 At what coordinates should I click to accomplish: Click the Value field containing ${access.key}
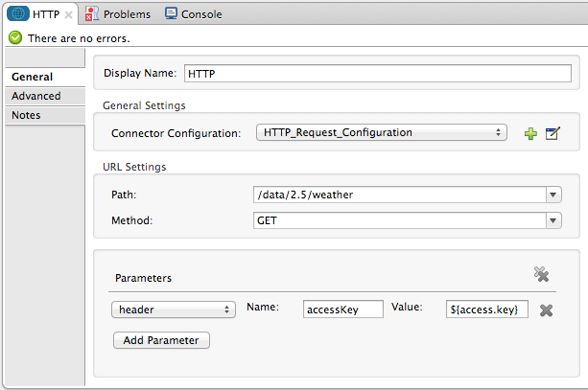487,310
